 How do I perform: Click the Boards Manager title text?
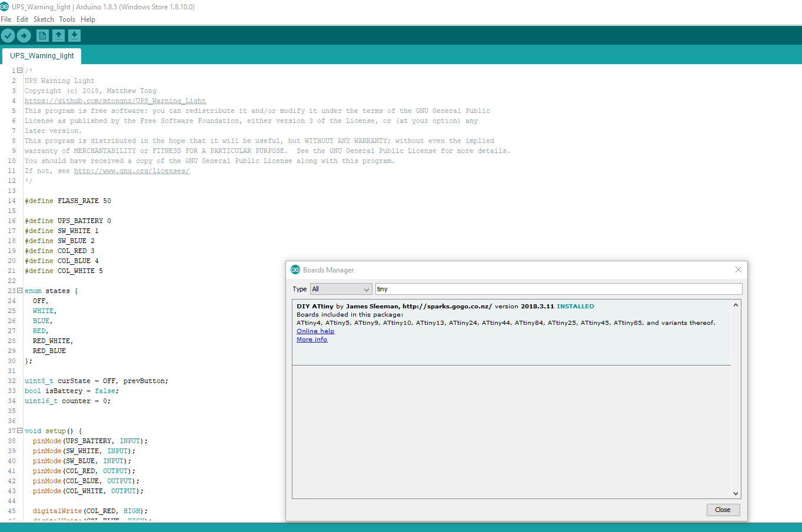coord(328,270)
